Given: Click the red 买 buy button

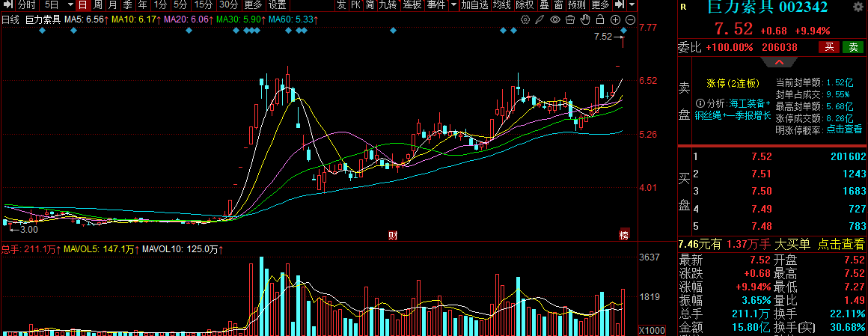Looking at the screenshot, I should point(829,47).
